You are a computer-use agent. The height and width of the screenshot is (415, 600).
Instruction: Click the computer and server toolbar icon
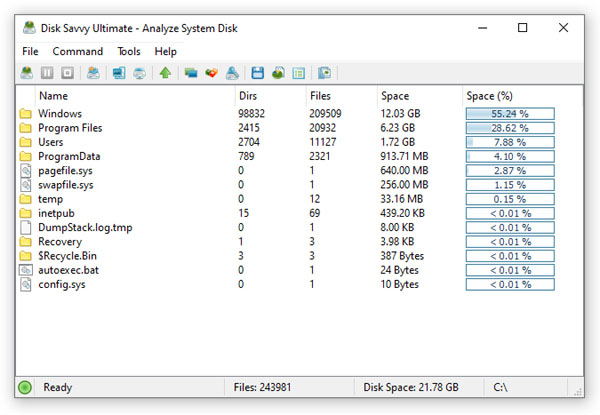tap(119, 73)
